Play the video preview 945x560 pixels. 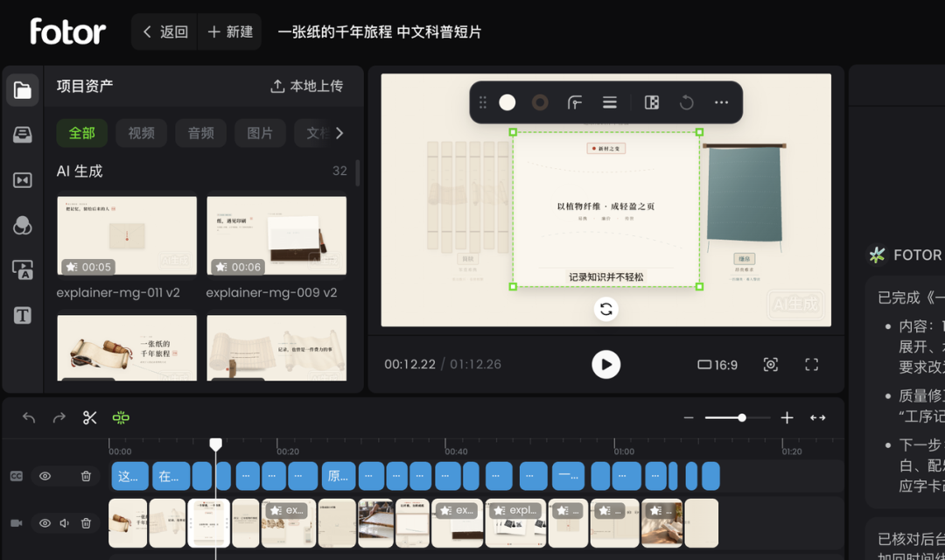click(x=606, y=365)
